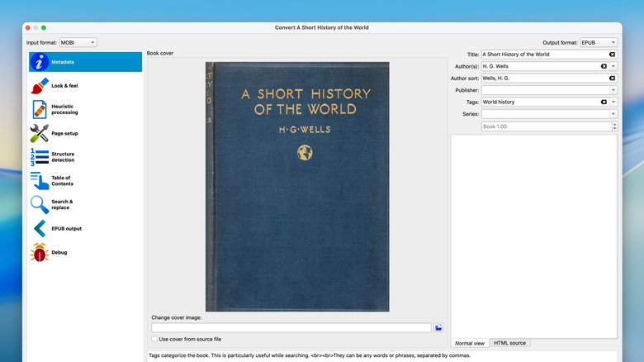Expand the Output format dropdown
Screen dimensions: 644x362
(599, 42)
